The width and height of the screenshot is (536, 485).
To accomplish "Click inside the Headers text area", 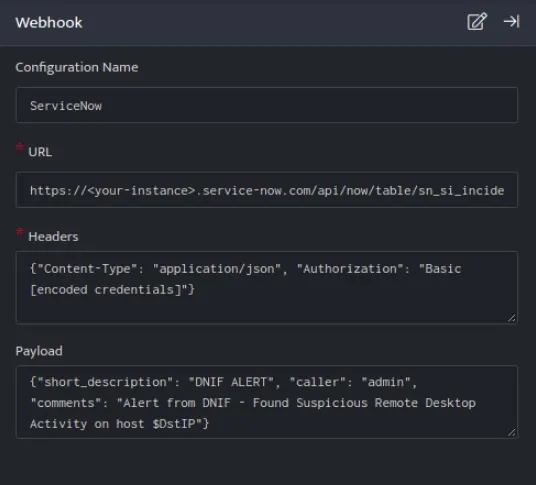I will pos(267,287).
